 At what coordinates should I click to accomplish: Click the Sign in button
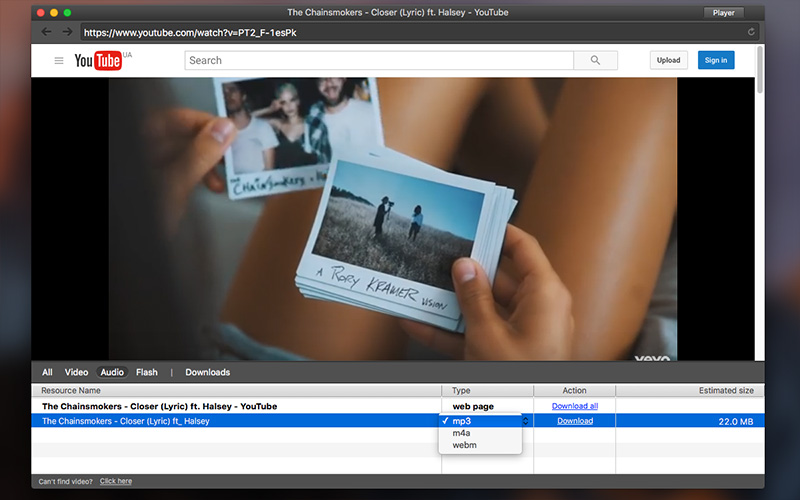pyautogui.click(x=716, y=60)
